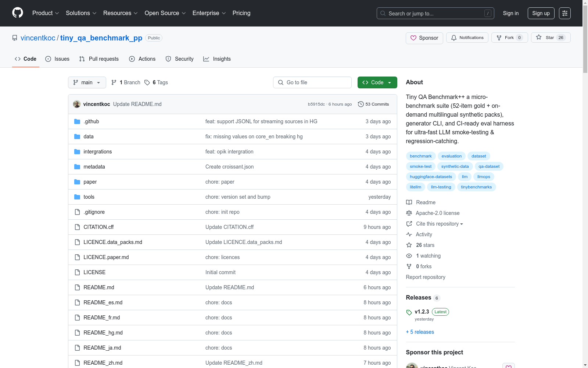Image resolution: width=588 pixels, height=368 pixels.
Task: Open tiny_qa_benchmark_pp repository link
Action: [x=101, y=38]
